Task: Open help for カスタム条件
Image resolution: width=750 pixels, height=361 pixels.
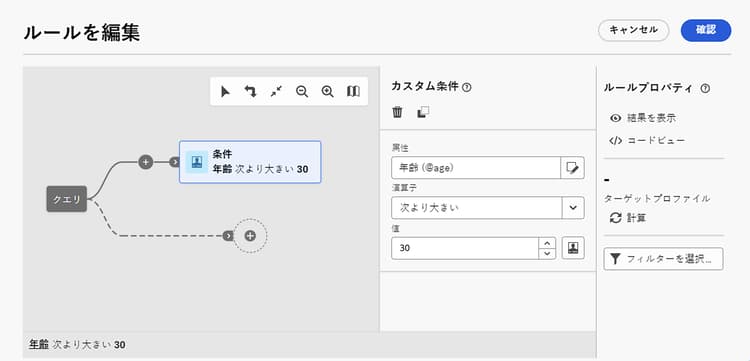Action: coord(467,88)
